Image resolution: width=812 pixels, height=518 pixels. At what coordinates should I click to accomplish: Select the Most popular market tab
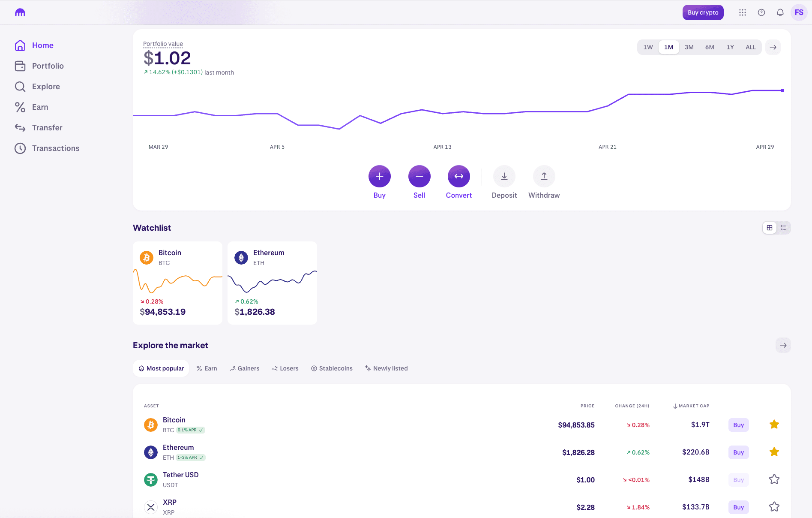161,368
